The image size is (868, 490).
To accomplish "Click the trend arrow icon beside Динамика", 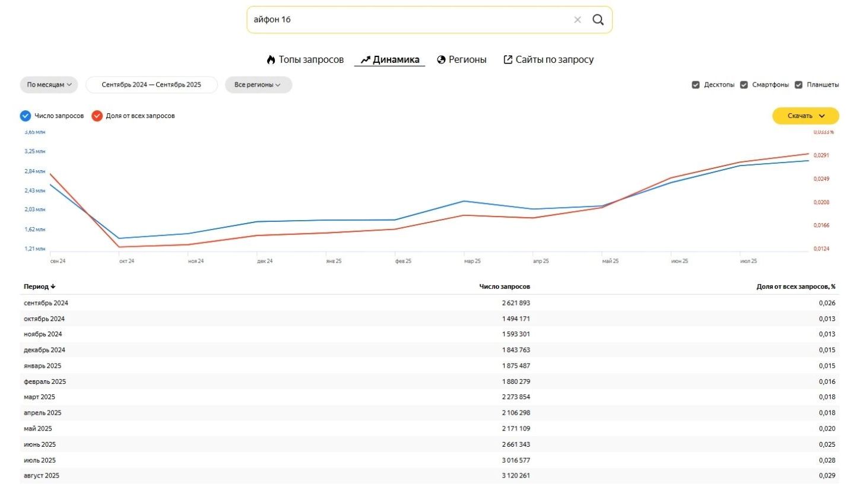I will point(365,60).
